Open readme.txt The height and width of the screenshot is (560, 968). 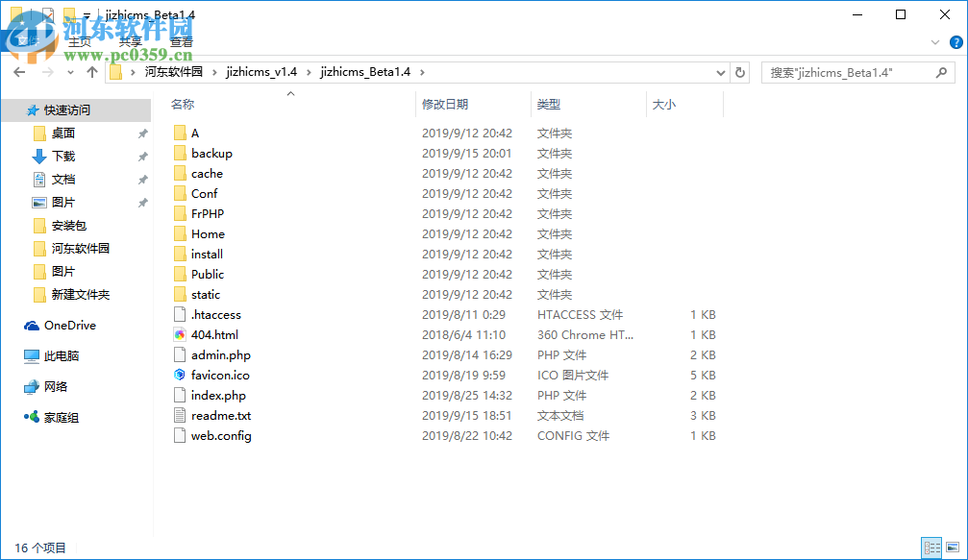(x=219, y=415)
